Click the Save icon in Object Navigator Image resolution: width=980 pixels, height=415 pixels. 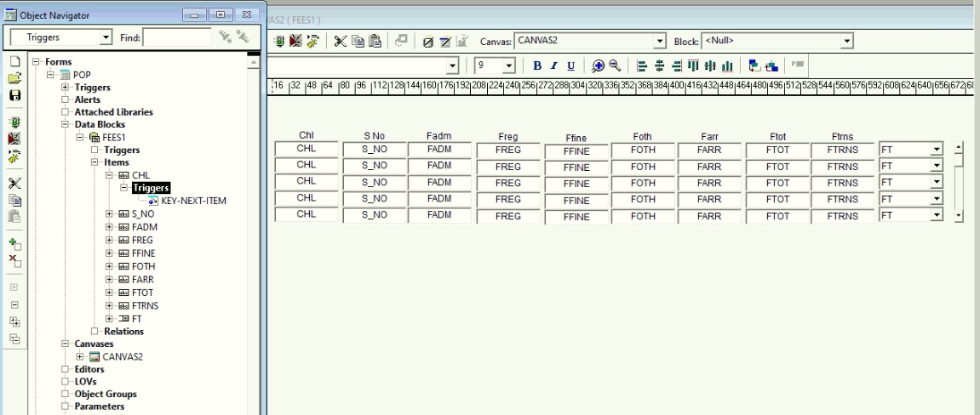pos(14,96)
